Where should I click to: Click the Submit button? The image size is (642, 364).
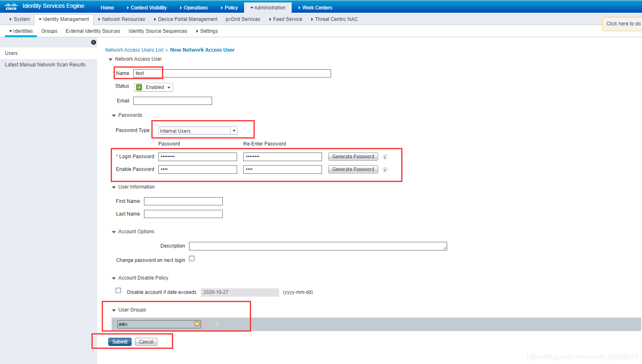click(119, 341)
